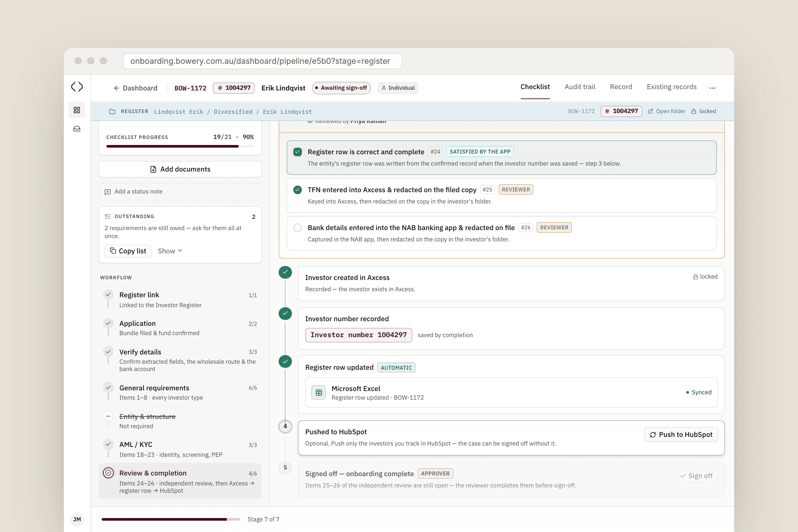Uncheck TFN entered into Axcess item
The image size is (798, 532).
coord(298,190)
